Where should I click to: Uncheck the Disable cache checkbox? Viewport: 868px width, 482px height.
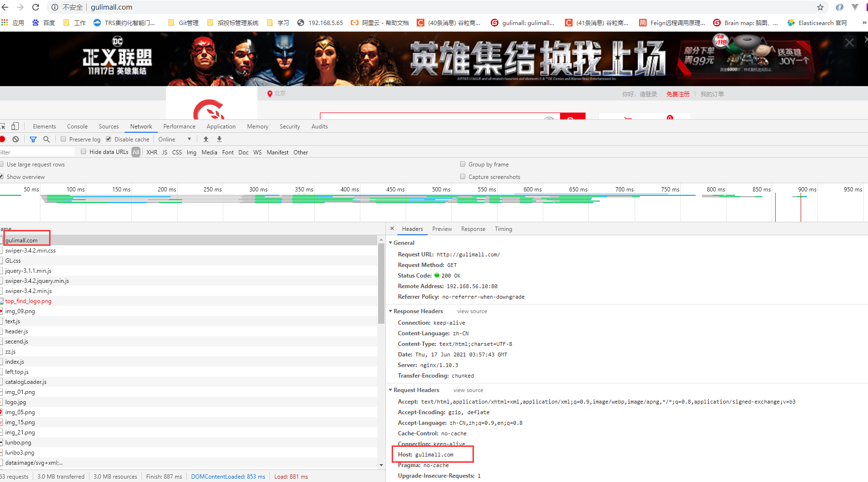point(108,139)
